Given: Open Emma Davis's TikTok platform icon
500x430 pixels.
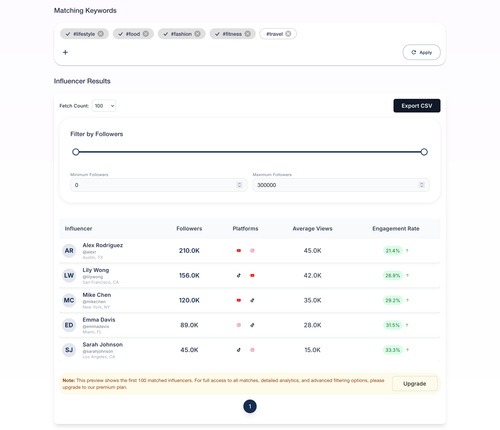Looking at the screenshot, I should point(252,325).
